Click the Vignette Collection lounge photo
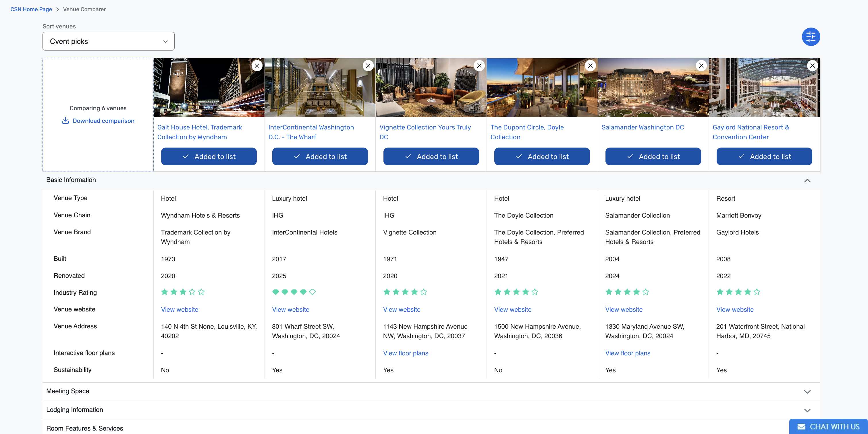Screen dimensions: 868x434 pyautogui.click(x=431, y=88)
